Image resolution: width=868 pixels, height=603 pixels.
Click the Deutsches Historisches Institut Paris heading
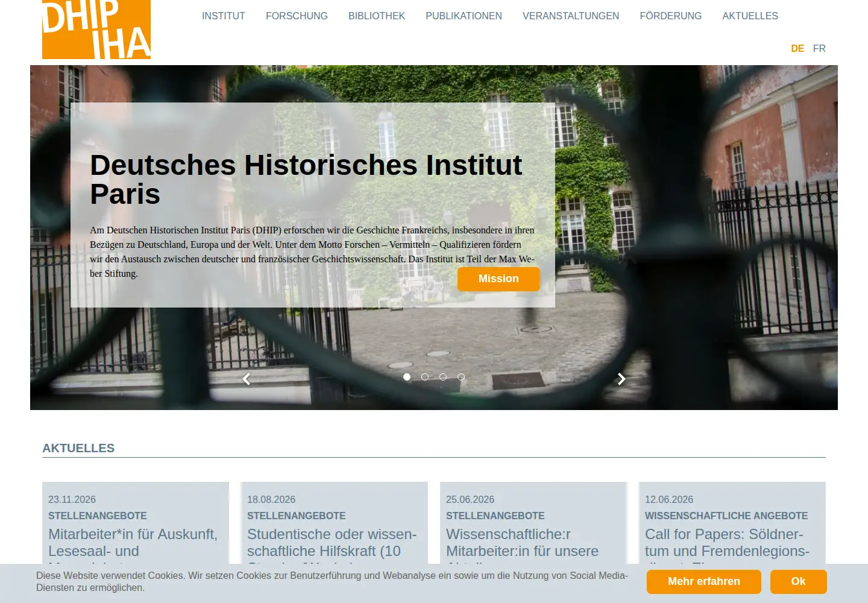pos(306,179)
